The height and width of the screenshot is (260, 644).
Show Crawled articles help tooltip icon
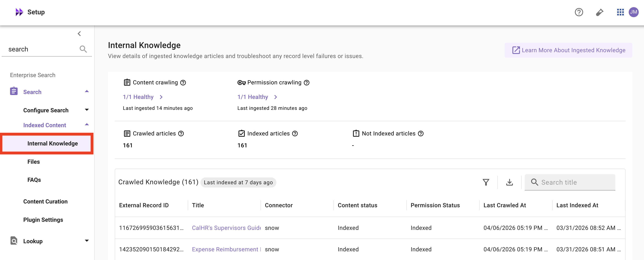click(x=181, y=134)
